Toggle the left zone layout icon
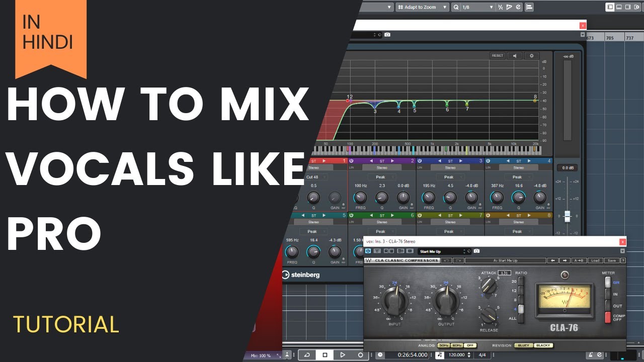Image resolution: width=644 pixels, height=362 pixels. pos(610,7)
